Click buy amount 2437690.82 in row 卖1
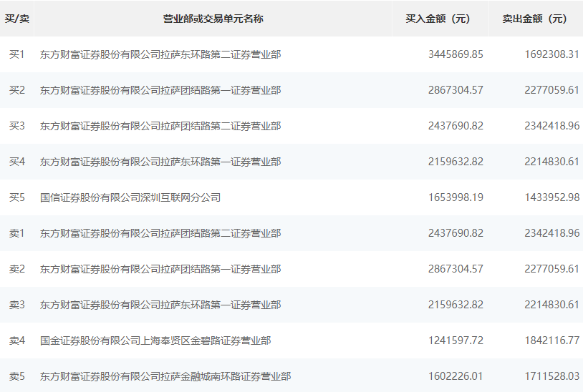 tap(456, 233)
